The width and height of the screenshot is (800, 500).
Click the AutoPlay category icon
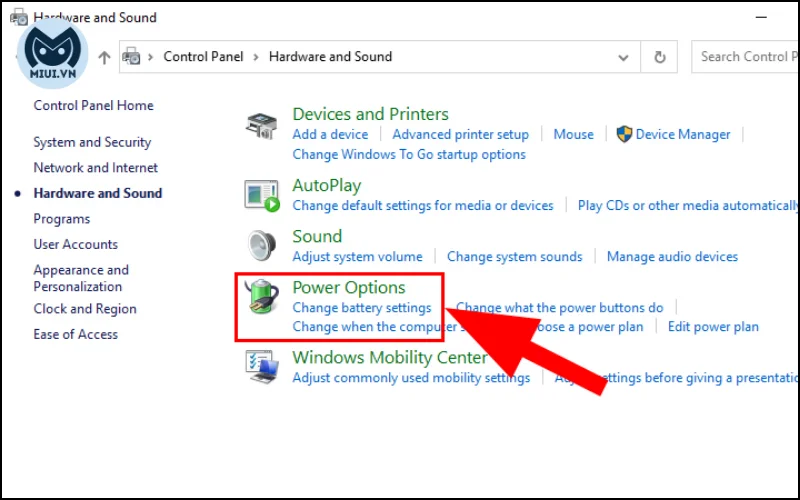(x=262, y=195)
